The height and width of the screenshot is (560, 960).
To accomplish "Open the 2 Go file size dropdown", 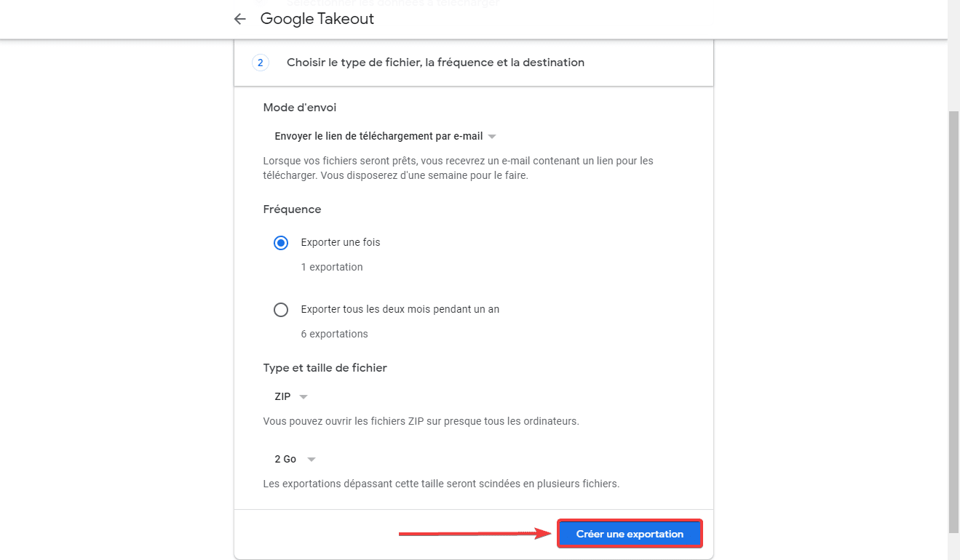I will (295, 459).
